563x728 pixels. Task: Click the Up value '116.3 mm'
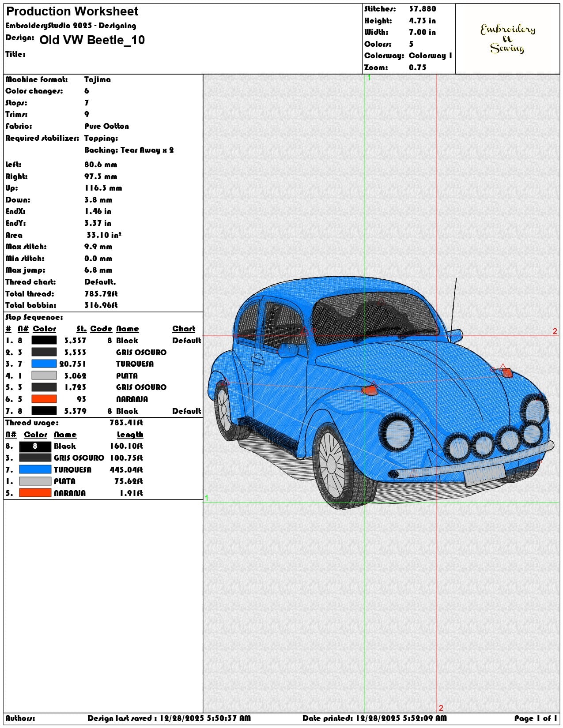(103, 188)
